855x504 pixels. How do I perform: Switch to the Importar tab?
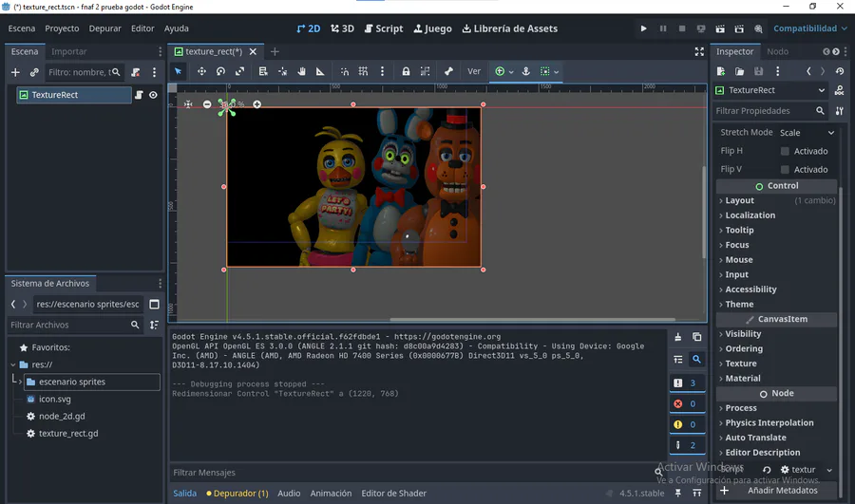(68, 51)
